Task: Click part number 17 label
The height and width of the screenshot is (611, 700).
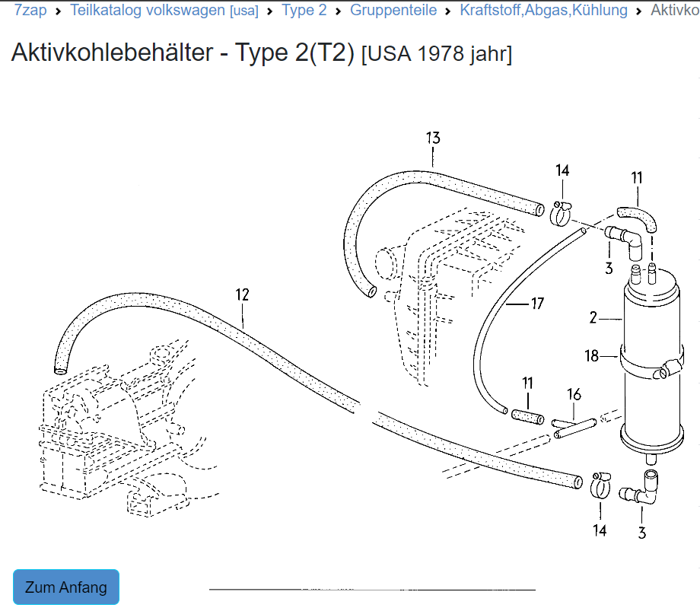Action: pyautogui.click(x=537, y=304)
